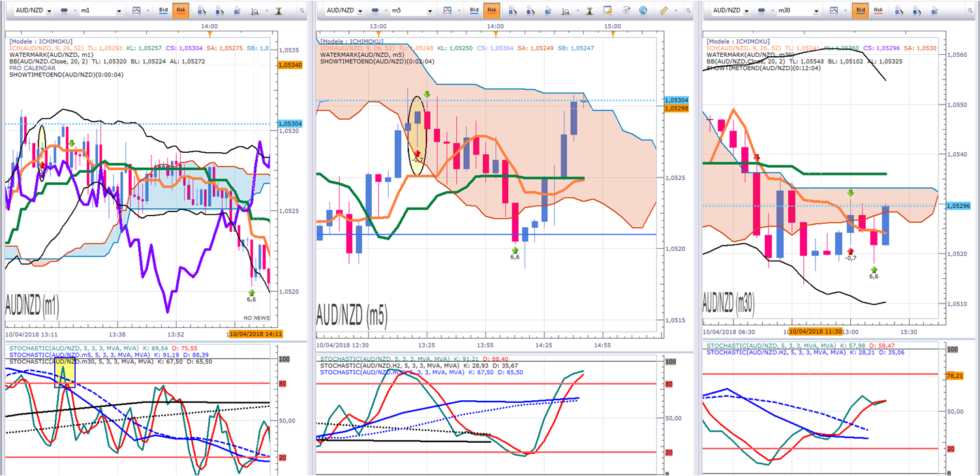The height and width of the screenshot is (476, 980).
Task: Click the first magnifier-arrow icon on the m30 toolbar
Action: point(898,10)
